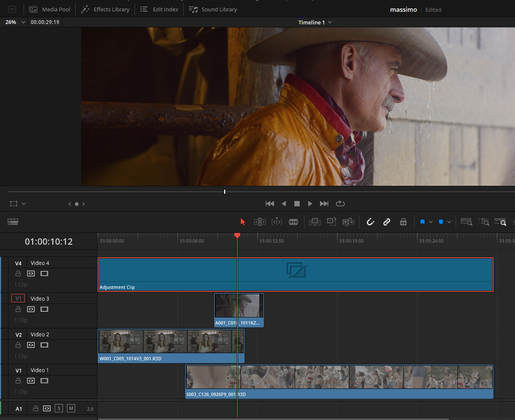The image size is (515, 420).
Task: Play the timeline forward
Action: [x=310, y=204]
